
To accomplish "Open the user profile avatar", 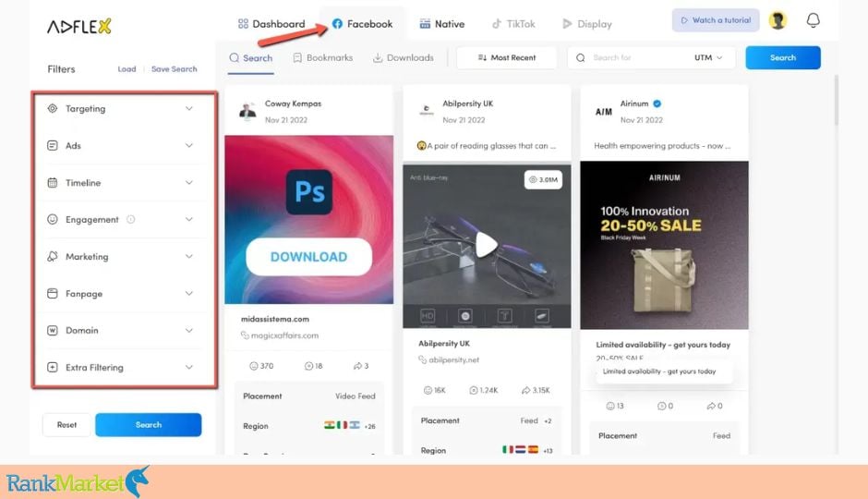I will click(x=778, y=20).
